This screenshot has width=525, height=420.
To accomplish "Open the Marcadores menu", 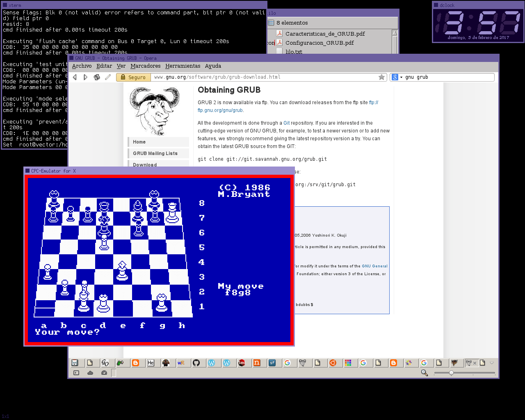I will [x=145, y=66].
